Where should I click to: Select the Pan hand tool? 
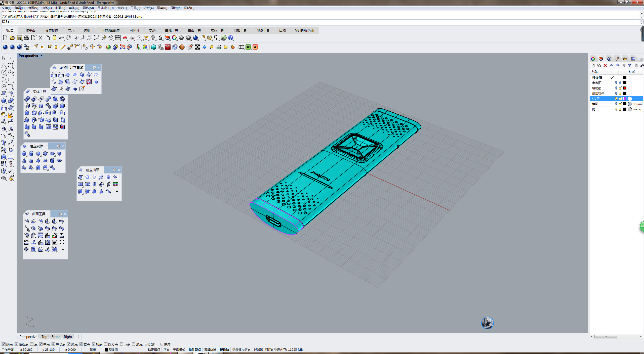tap(68, 38)
